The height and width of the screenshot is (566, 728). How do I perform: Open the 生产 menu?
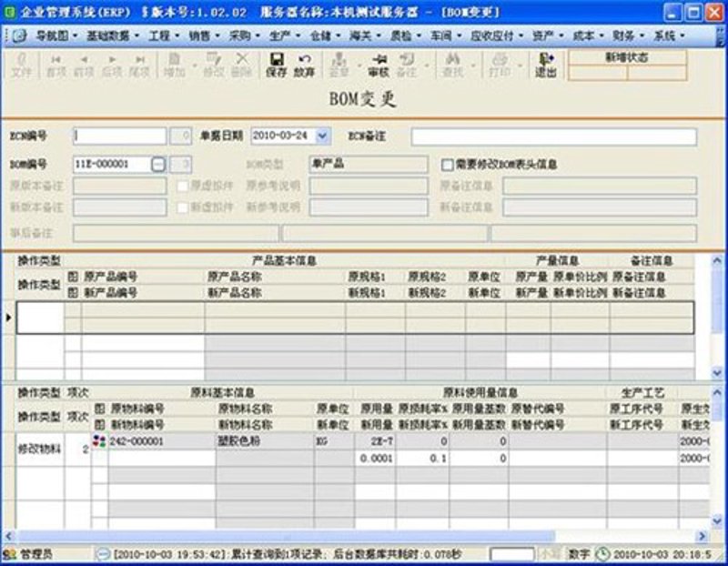coord(285,35)
